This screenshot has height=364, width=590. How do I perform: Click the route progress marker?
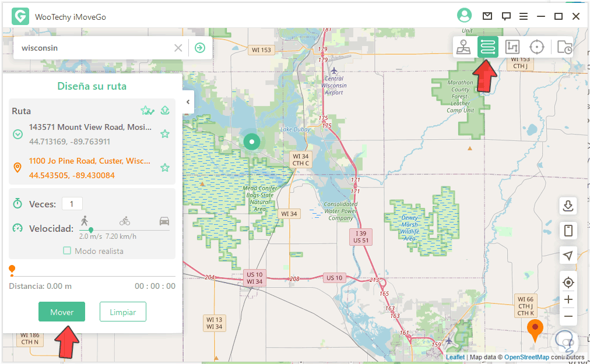point(12,270)
